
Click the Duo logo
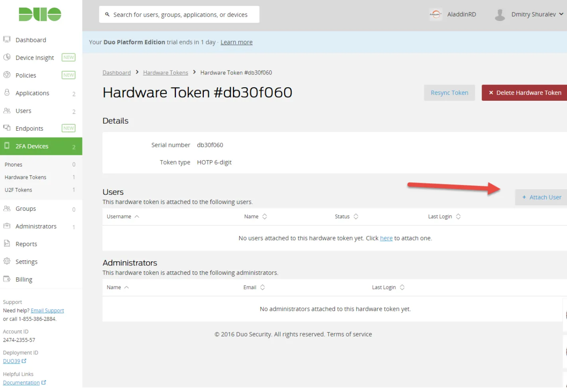point(40,14)
